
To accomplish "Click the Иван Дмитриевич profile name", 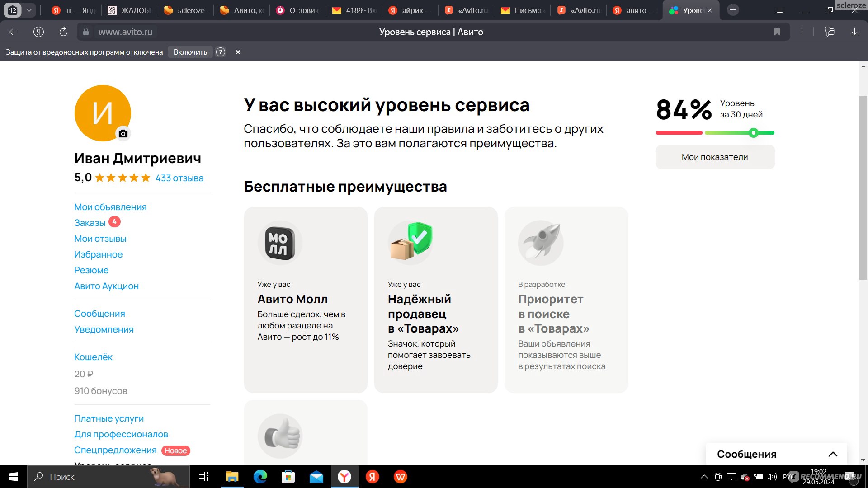I will click(138, 158).
